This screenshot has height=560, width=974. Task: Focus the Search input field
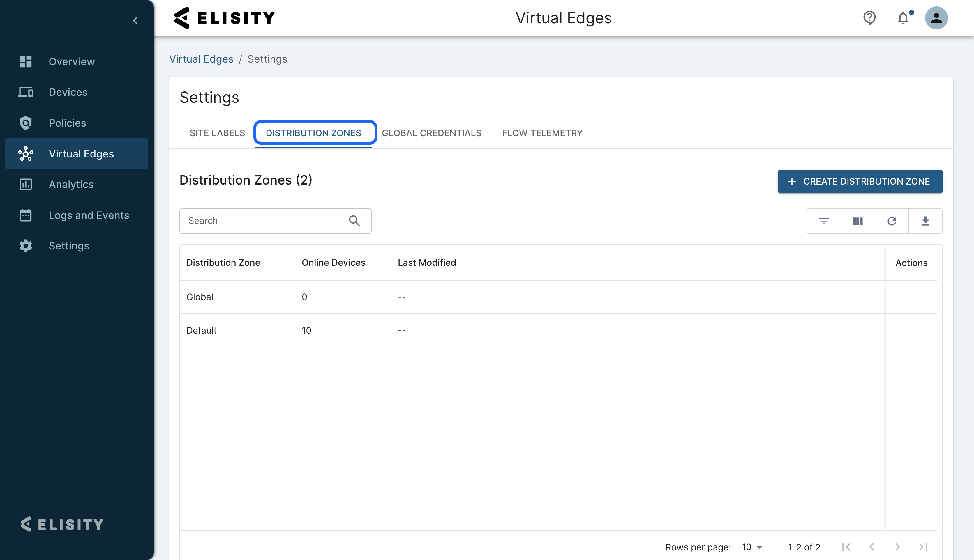point(275,221)
